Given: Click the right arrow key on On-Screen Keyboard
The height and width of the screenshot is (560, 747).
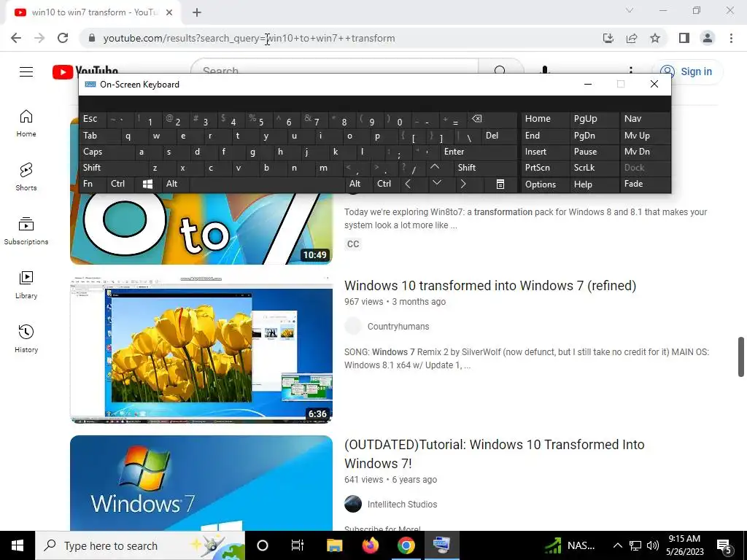Looking at the screenshot, I should [x=463, y=184].
